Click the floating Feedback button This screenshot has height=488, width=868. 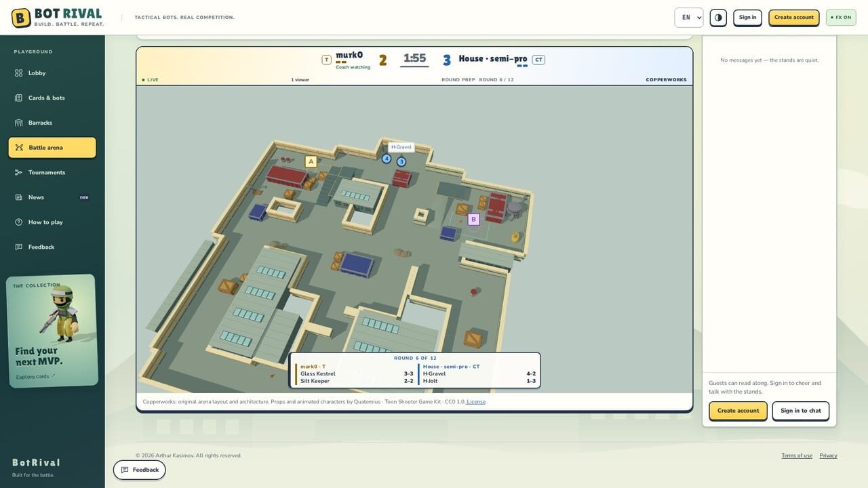point(139,470)
